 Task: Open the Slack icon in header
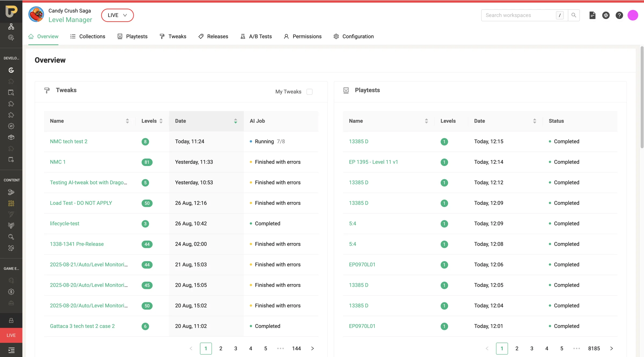tap(606, 15)
